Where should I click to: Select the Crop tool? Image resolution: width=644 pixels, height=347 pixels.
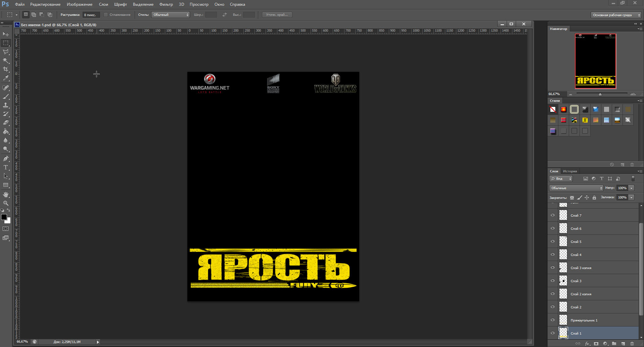pos(6,69)
